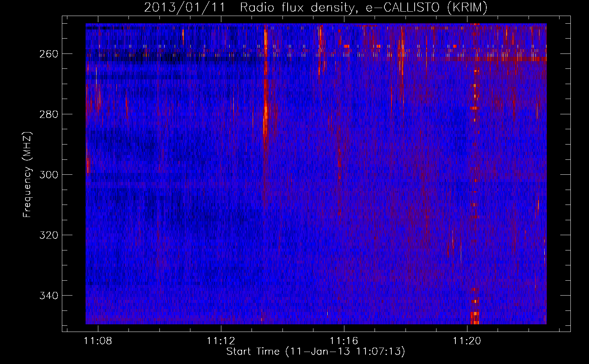The image size is (589, 364).
Task: Click the 320 frequency tick label
Action: [x=48, y=235]
